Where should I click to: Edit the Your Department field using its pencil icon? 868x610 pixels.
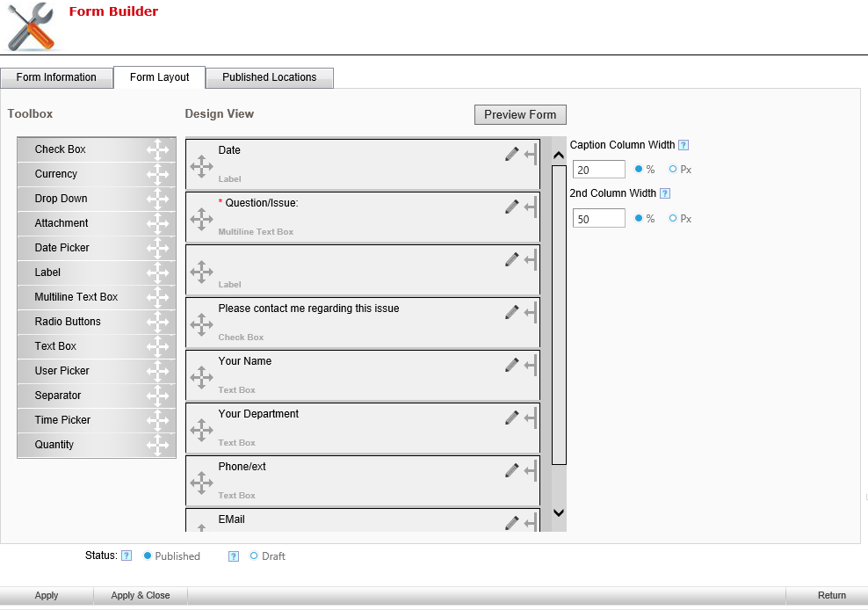511,418
